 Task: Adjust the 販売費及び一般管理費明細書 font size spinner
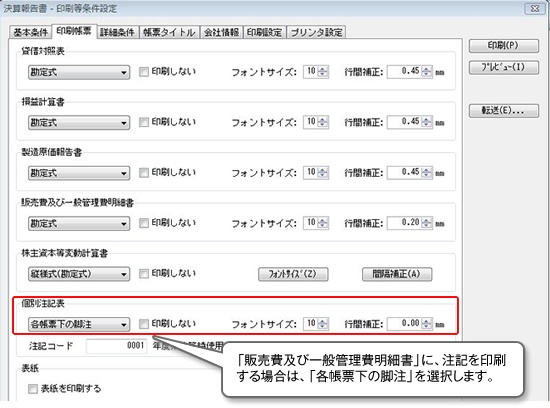coord(323,223)
